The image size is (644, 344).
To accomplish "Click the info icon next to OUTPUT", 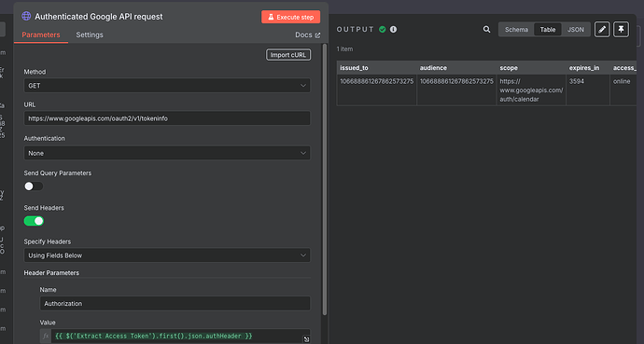I will (x=394, y=30).
